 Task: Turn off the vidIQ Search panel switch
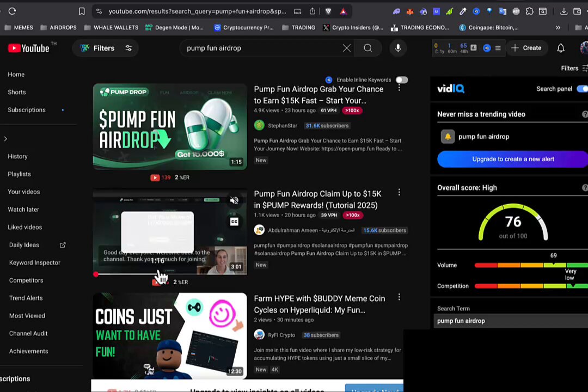click(x=582, y=89)
